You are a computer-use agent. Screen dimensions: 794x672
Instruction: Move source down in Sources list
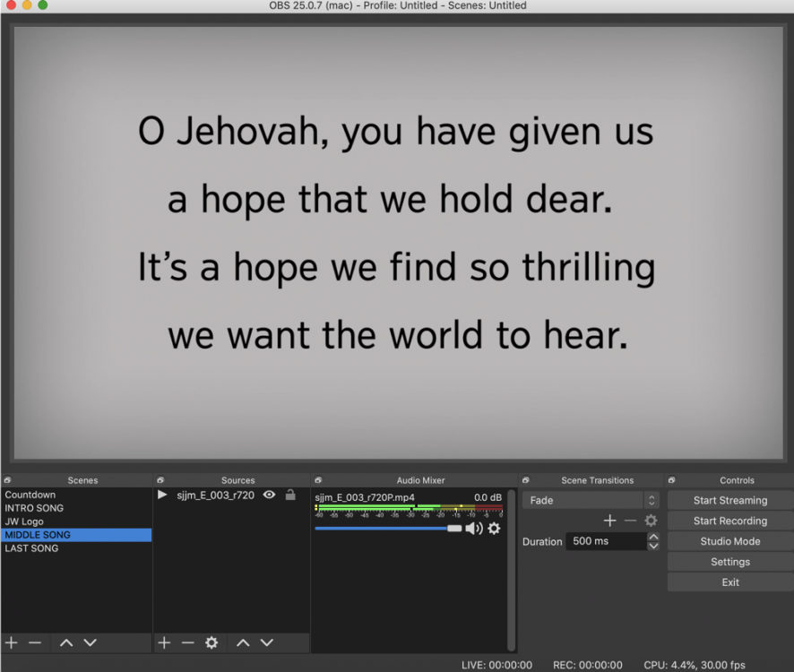[x=267, y=642]
